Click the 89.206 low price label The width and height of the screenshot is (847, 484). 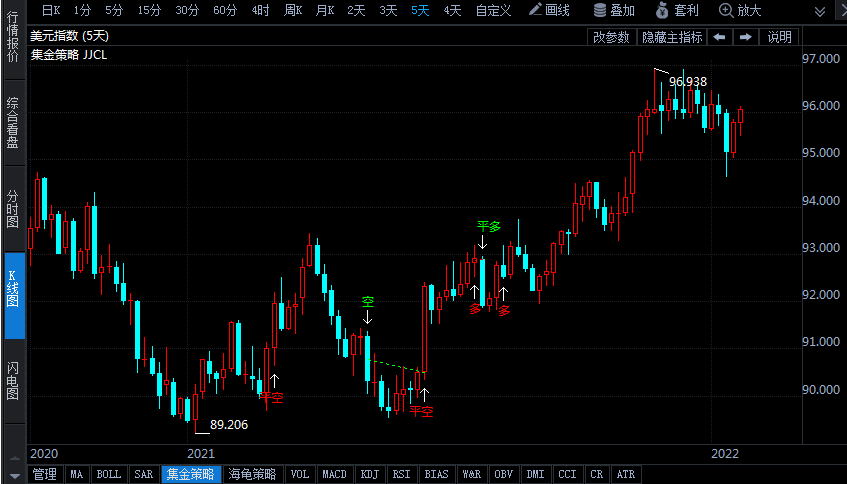point(229,425)
